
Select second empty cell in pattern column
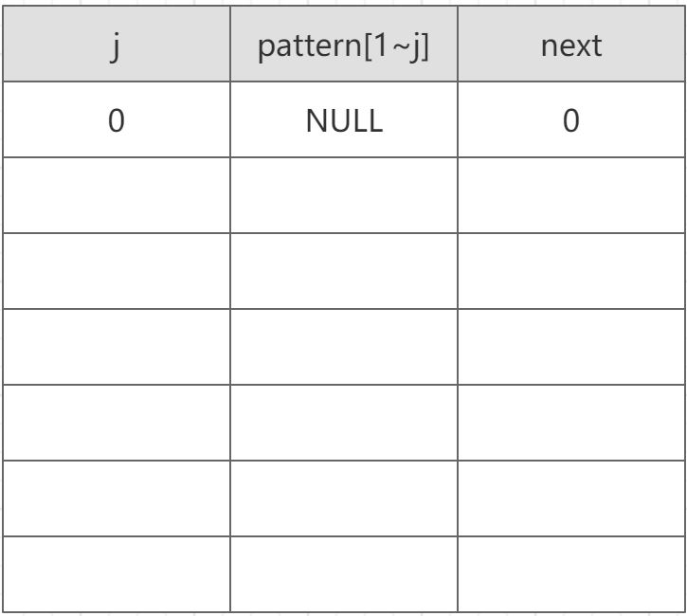tap(344, 271)
